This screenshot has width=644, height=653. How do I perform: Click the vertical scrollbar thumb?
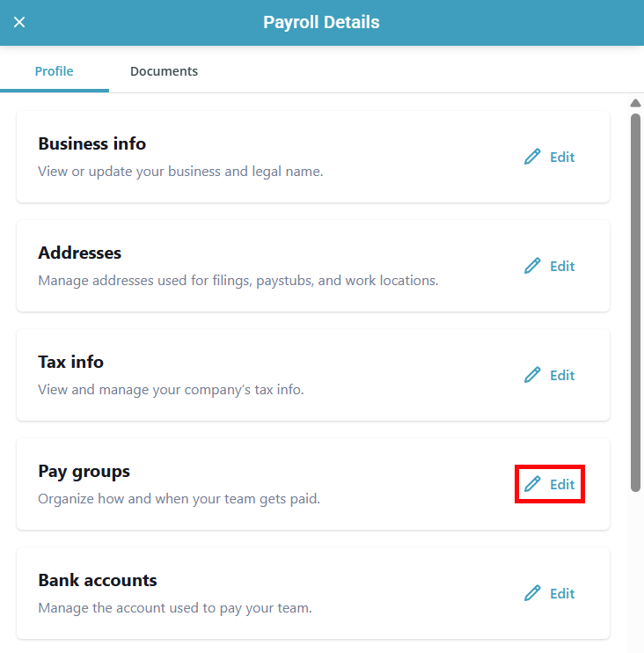pos(635,299)
